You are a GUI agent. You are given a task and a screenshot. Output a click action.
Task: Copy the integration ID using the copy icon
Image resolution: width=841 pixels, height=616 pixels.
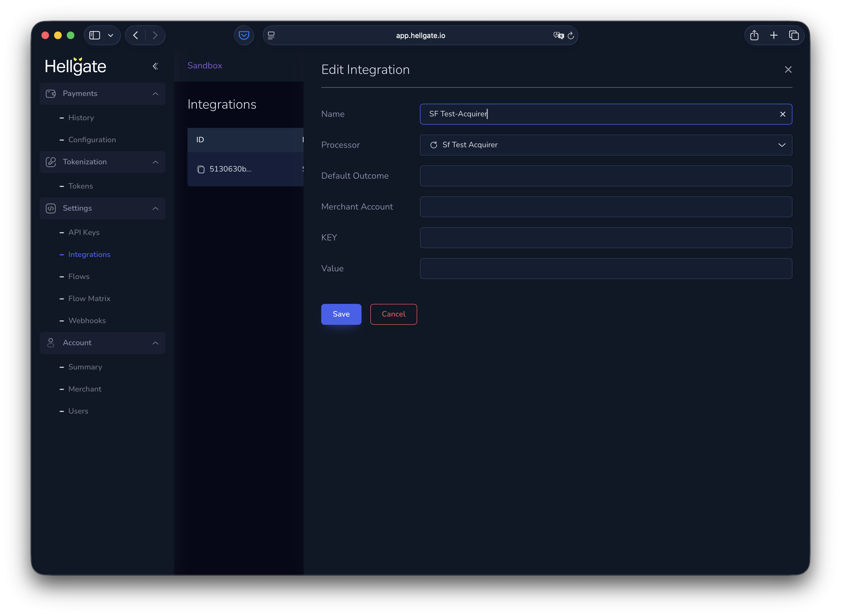click(x=201, y=169)
